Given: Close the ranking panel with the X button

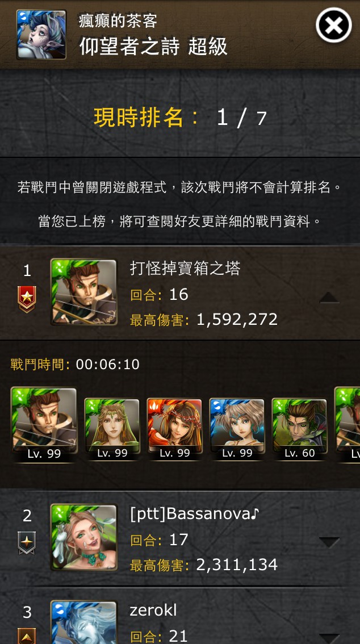Looking at the screenshot, I should coord(333,26).
